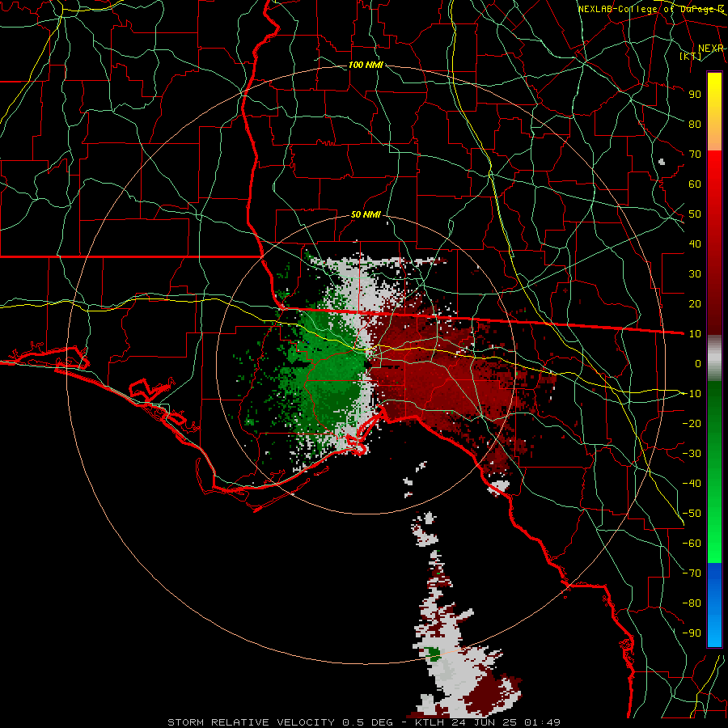Click the "-70" value on the velocity scale
Screen dimensions: 728x728
692,574
